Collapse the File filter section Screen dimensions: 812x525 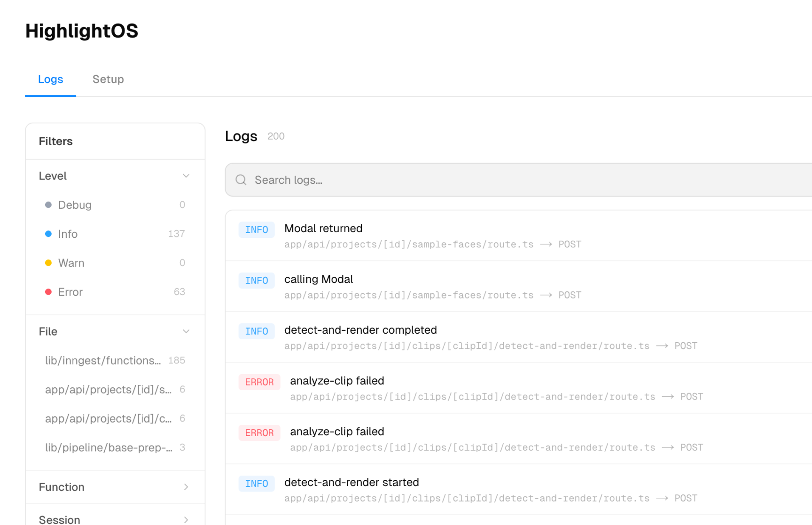tap(186, 331)
